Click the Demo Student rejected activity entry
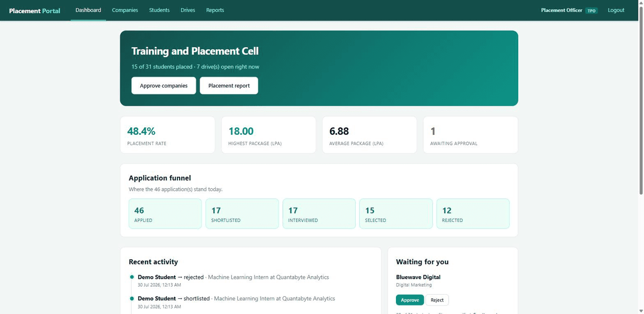The image size is (644, 314). [233, 281]
